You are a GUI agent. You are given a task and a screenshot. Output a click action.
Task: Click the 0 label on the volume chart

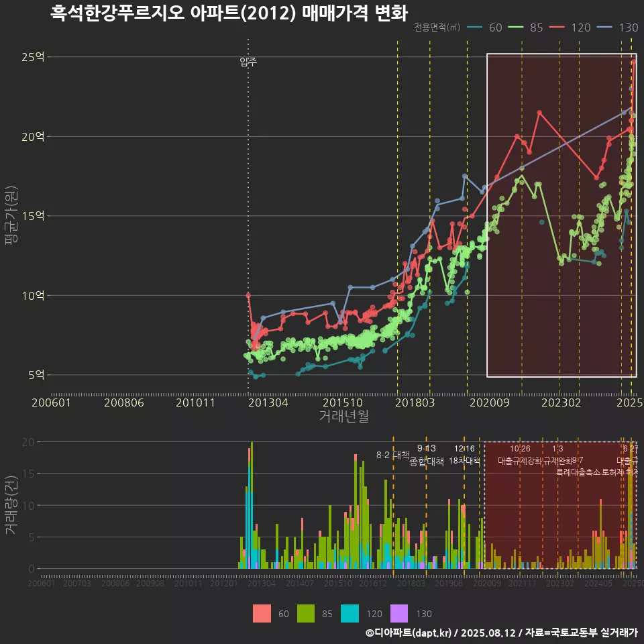32,569
